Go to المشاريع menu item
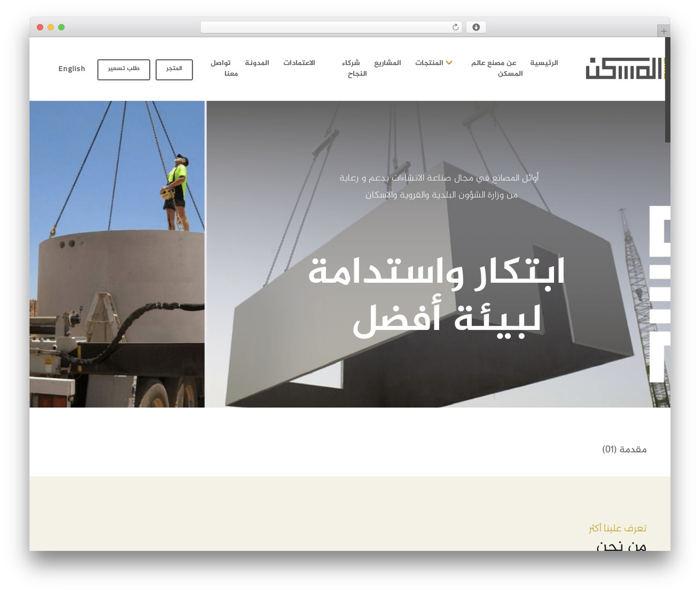 pos(387,63)
